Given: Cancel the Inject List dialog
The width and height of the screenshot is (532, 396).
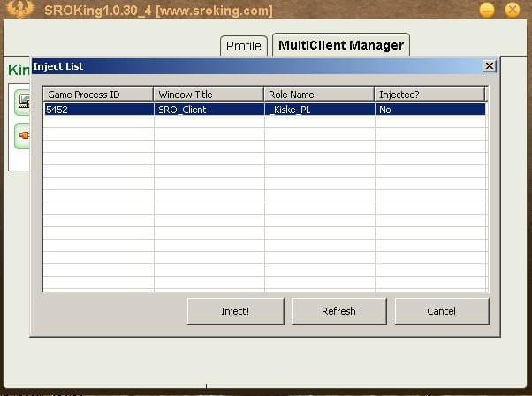Looking at the screenshot, I should pyautogui.click(x=441, y=311).
